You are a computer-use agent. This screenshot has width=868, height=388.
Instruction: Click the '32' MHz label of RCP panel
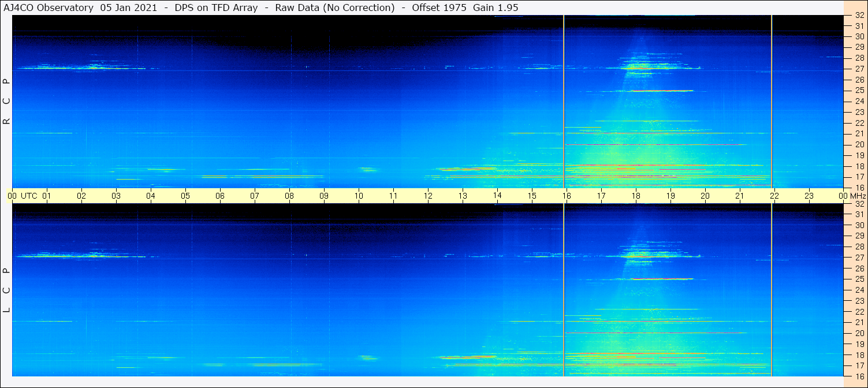point(859,16)
